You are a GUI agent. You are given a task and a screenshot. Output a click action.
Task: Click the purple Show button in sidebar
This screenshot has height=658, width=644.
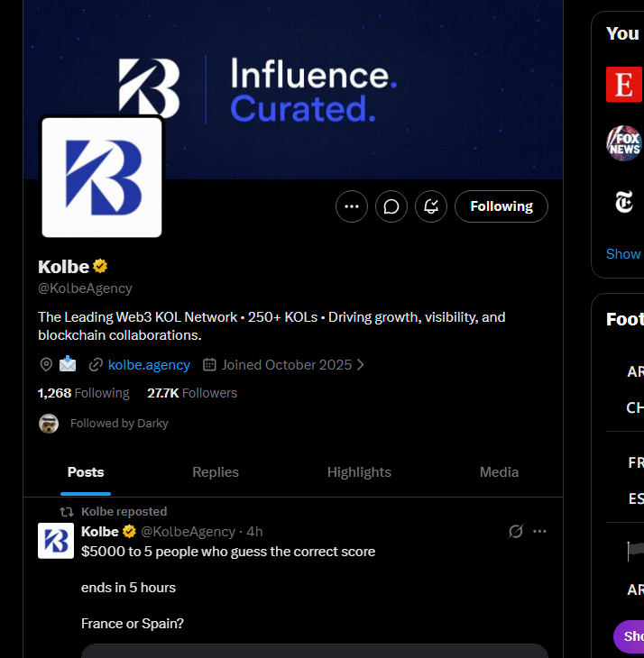(x=629, y=636)
